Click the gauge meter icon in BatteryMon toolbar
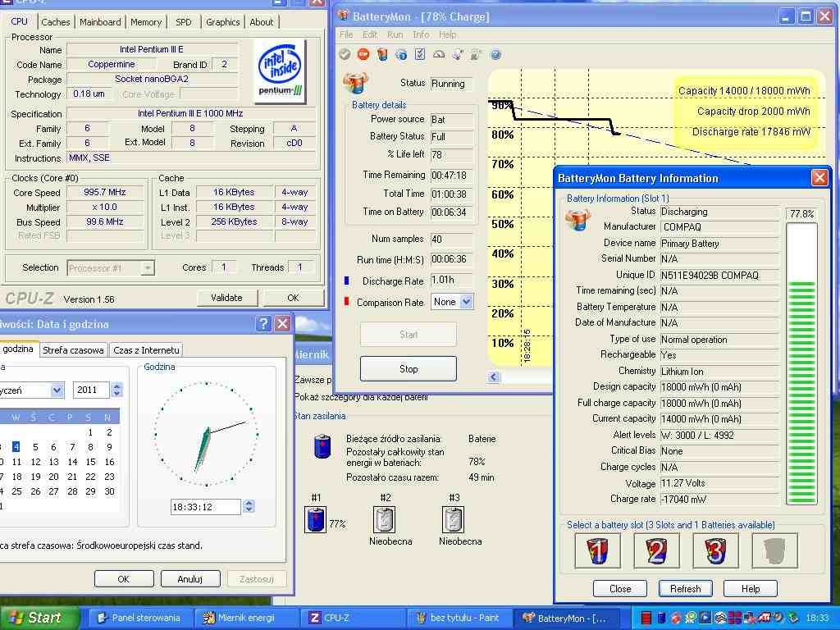This screenshot has width=840, height=630. click(x=439, y=55)
